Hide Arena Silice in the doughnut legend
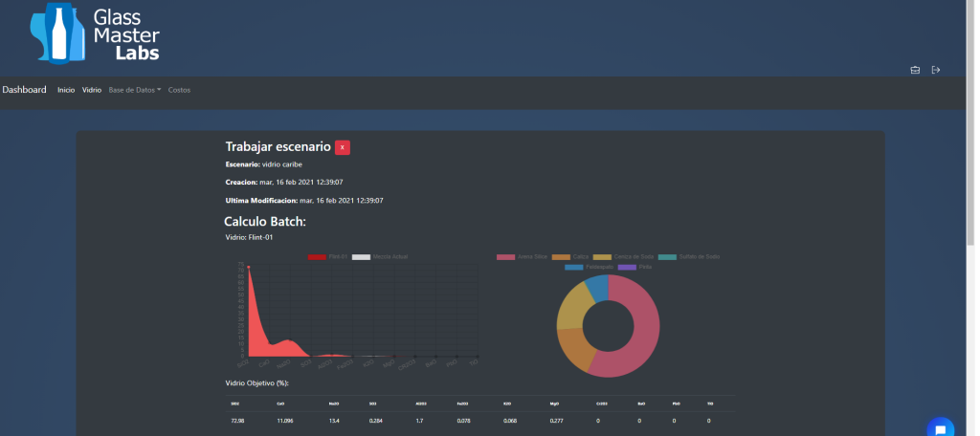 coord(523,257)
